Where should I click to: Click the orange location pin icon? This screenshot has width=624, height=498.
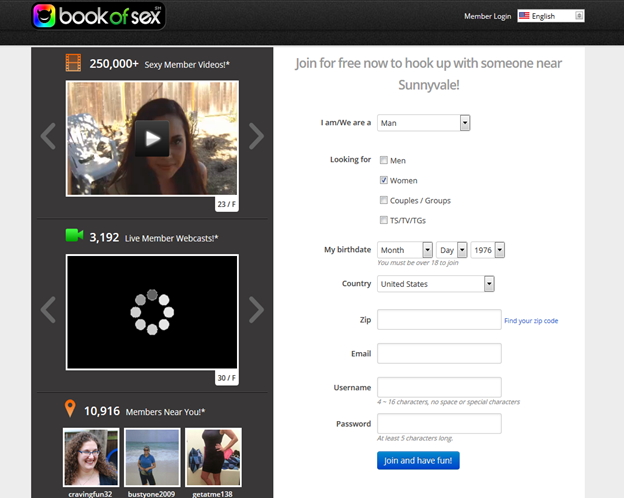pyautogui.click(x=70, y=408)
